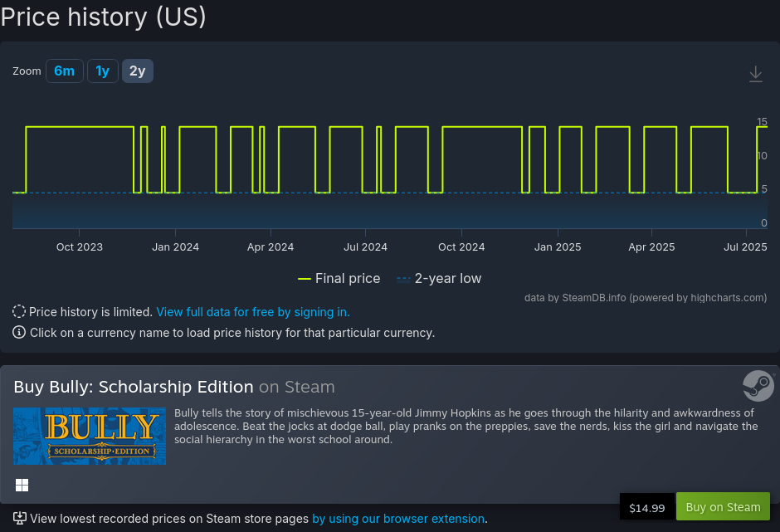Click the green Buy on Steam button
Viewport: 780px width, 532px height.
[x=723, y=506]
